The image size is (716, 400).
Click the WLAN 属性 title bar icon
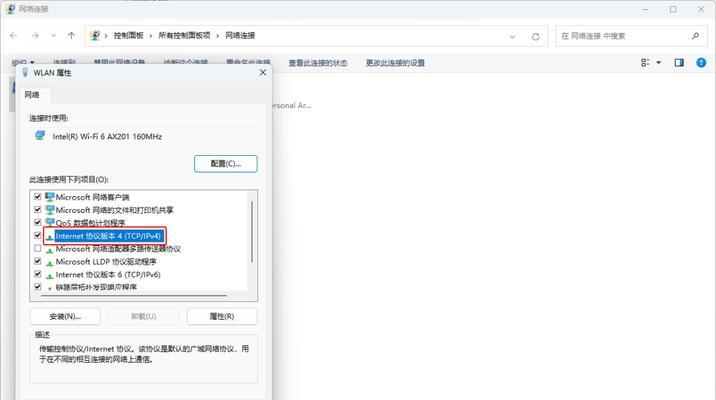25,72
